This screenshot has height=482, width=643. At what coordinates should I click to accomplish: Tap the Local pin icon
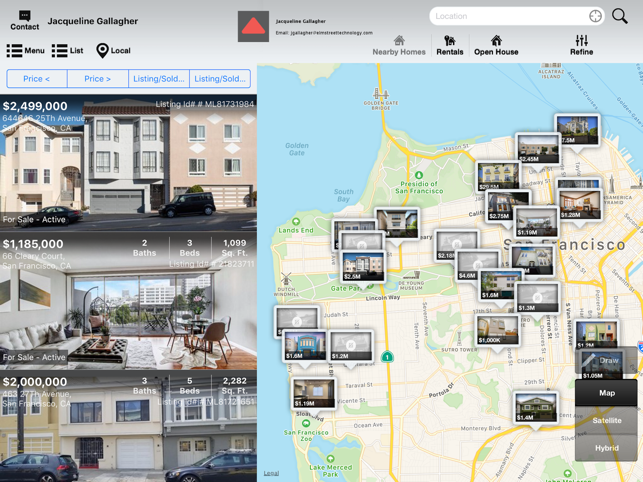point(102,50)
